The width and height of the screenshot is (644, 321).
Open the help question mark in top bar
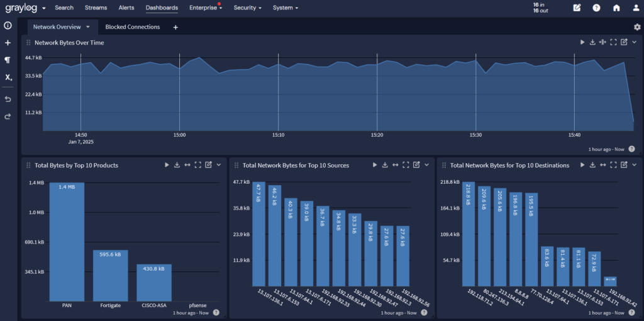[596, 8]
